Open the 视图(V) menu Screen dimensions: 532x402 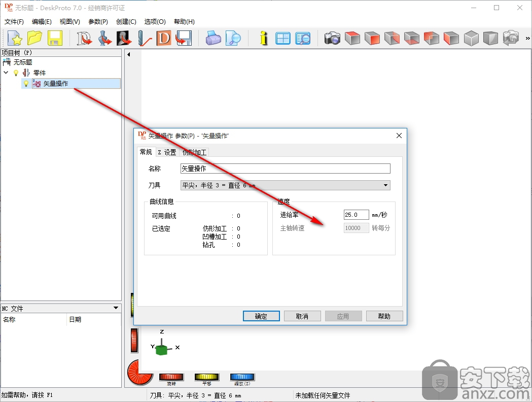point(69,22)
